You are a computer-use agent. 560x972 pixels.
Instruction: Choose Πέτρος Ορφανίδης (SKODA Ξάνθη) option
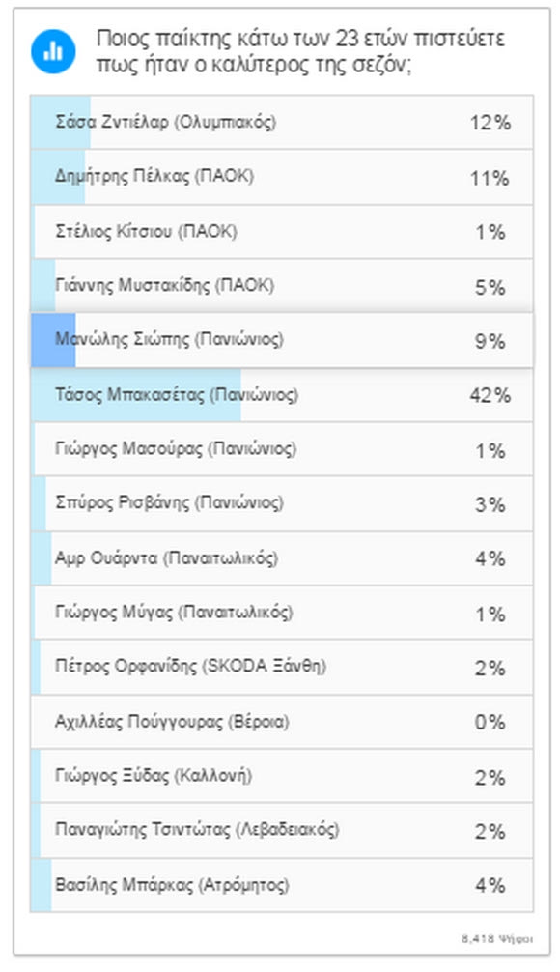(282, 668)
